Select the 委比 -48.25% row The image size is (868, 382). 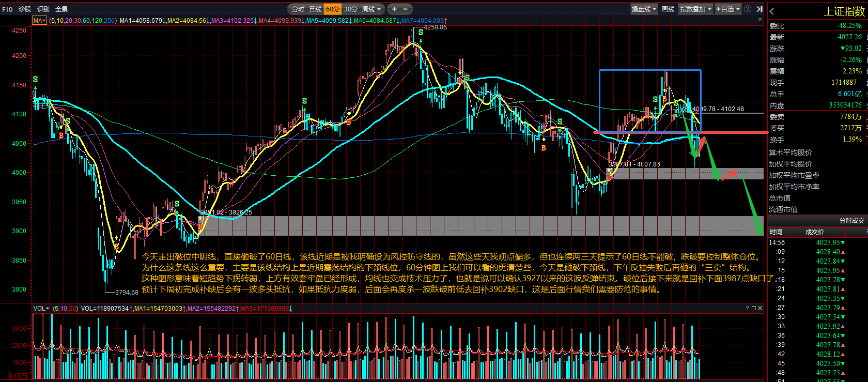click(x=817, y=25)
